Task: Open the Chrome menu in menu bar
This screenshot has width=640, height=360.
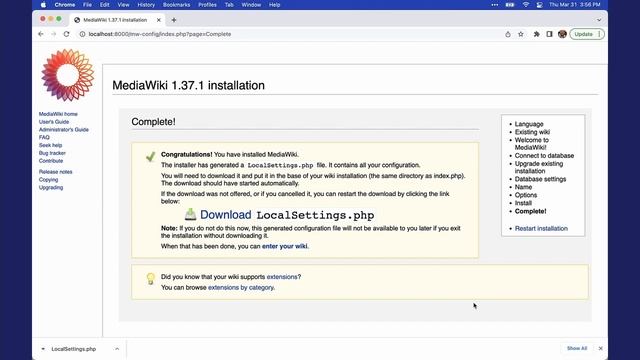Action: pyautogui.click(x=64, y=5)
